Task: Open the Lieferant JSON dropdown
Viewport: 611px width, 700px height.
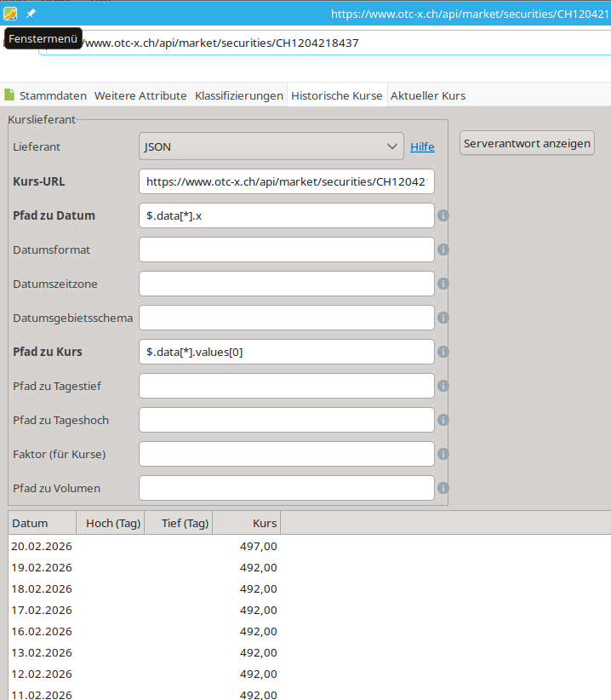Action: click(x=271, y=146)
